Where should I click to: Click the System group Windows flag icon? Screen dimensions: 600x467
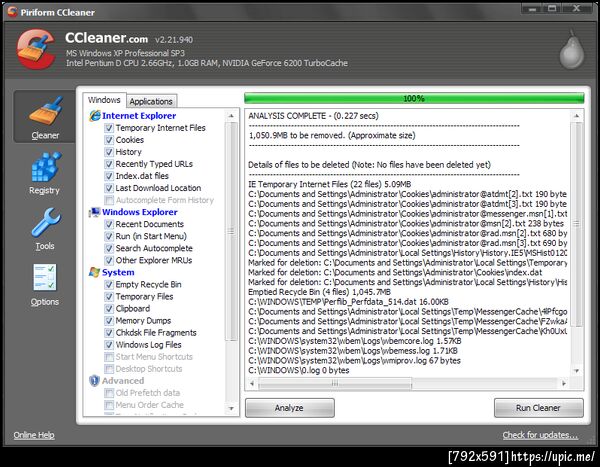[95, 272]
